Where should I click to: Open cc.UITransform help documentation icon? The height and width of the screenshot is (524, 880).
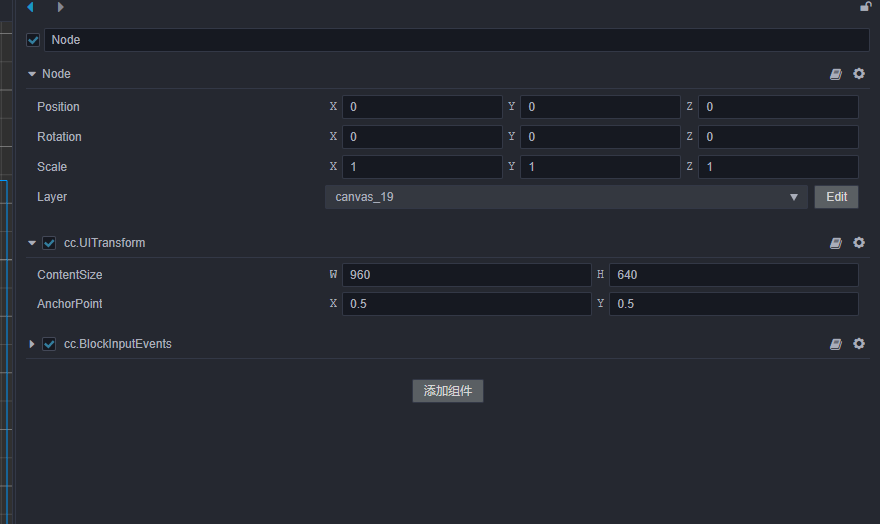coord(836,243)
